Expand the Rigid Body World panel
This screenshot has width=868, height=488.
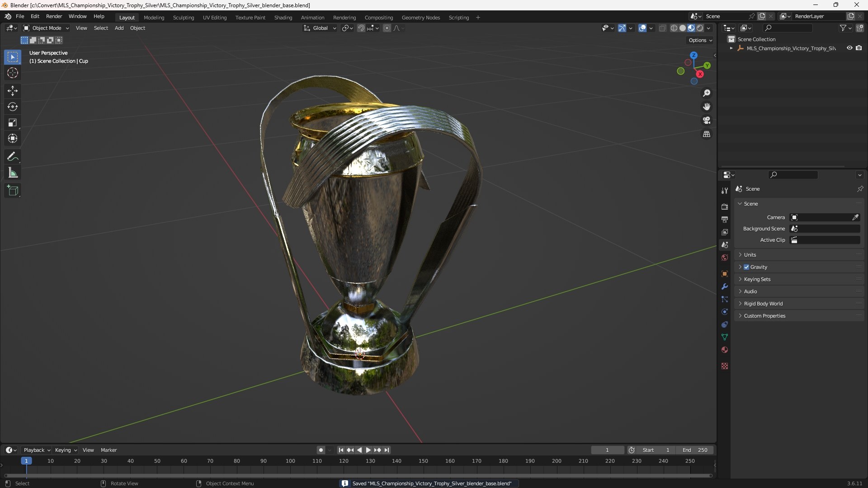pos(799,304)
